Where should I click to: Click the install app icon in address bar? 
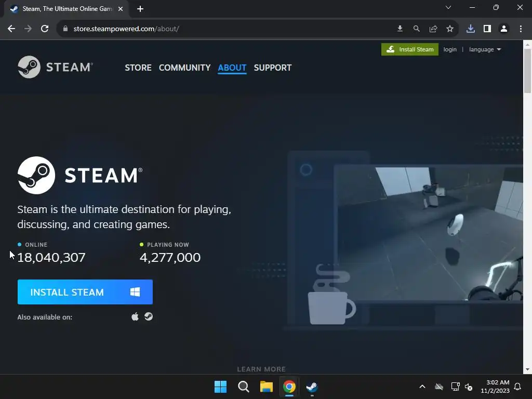pyautogui.click(x=400, y=29)
